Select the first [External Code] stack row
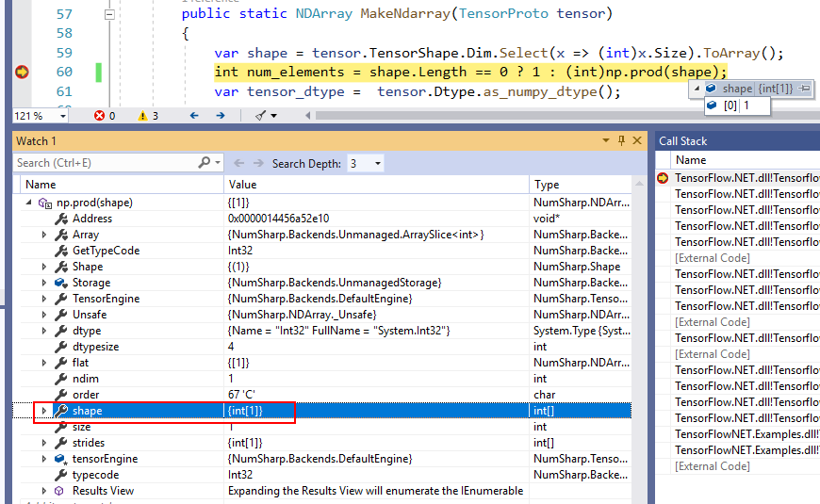820x504 pixels. coord(738,258)
